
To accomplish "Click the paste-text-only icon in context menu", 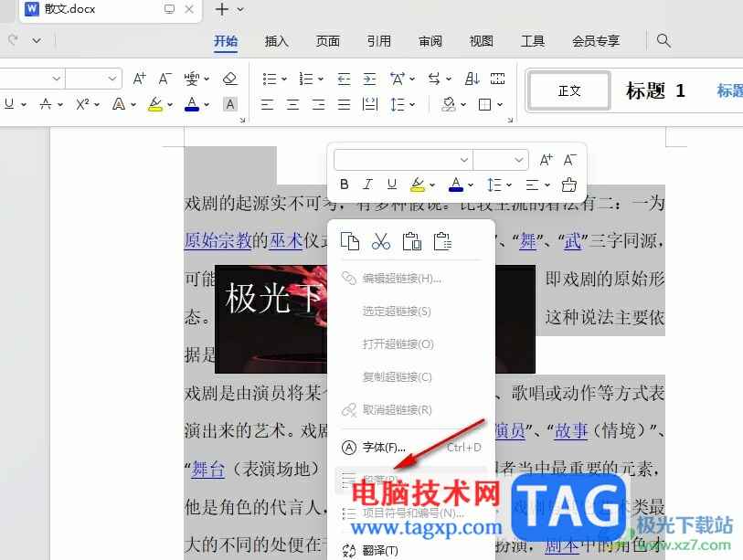I will (442, 241).
